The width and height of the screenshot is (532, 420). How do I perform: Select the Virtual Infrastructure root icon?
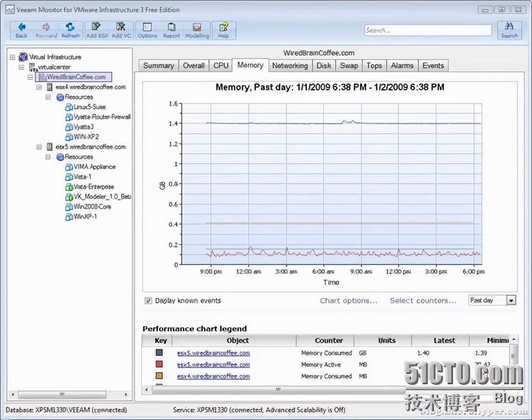point(23,57)
